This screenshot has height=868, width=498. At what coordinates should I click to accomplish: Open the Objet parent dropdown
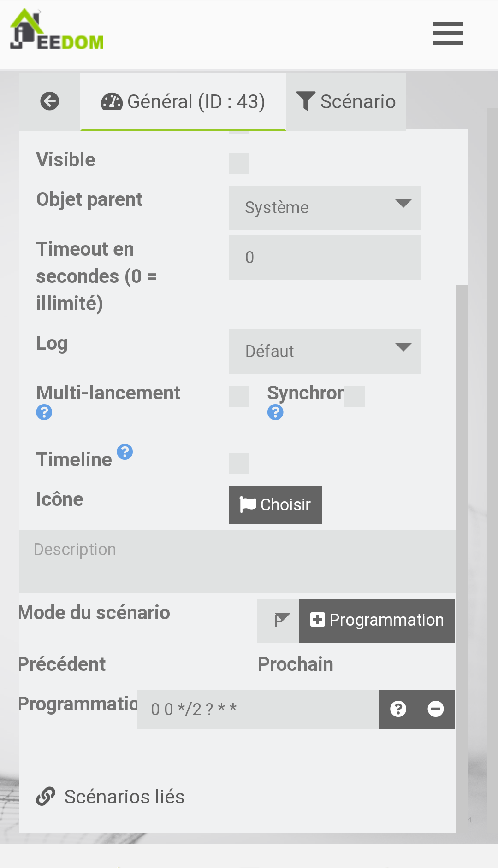pos(325,208)
